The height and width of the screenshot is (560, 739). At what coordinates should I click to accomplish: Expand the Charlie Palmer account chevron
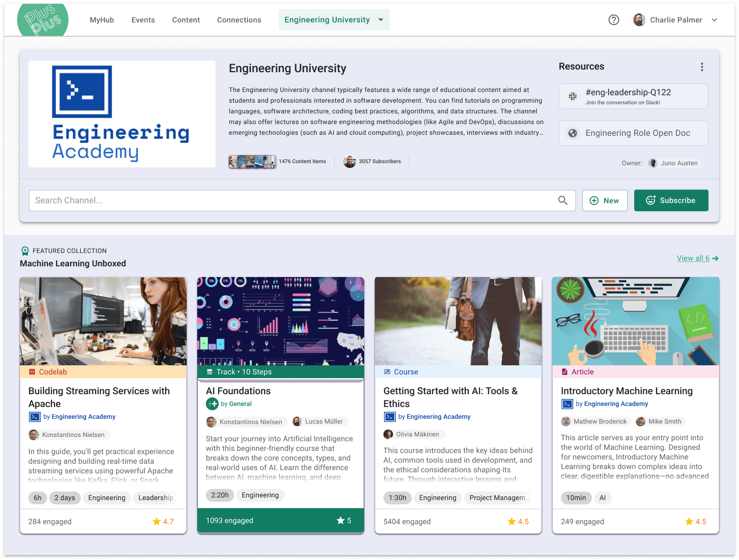point(714,20)
